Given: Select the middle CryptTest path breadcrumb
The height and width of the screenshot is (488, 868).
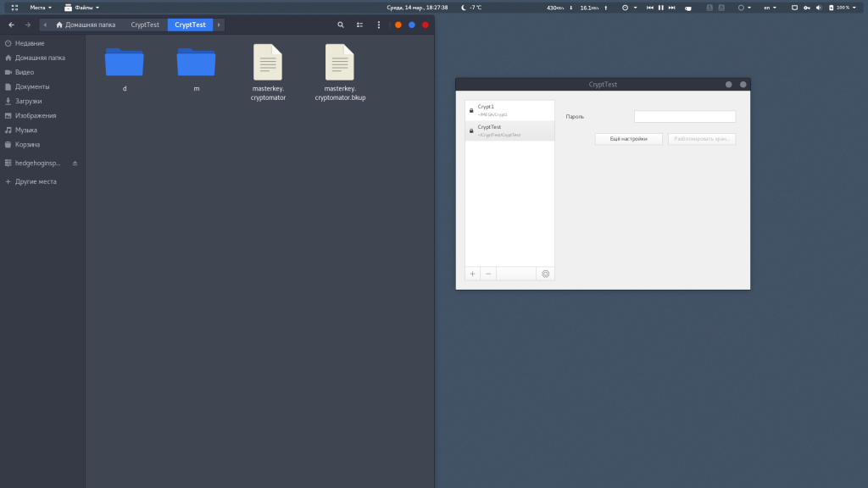Looking at the screenshot, I should pyautogui.click(x=145, y=25).
